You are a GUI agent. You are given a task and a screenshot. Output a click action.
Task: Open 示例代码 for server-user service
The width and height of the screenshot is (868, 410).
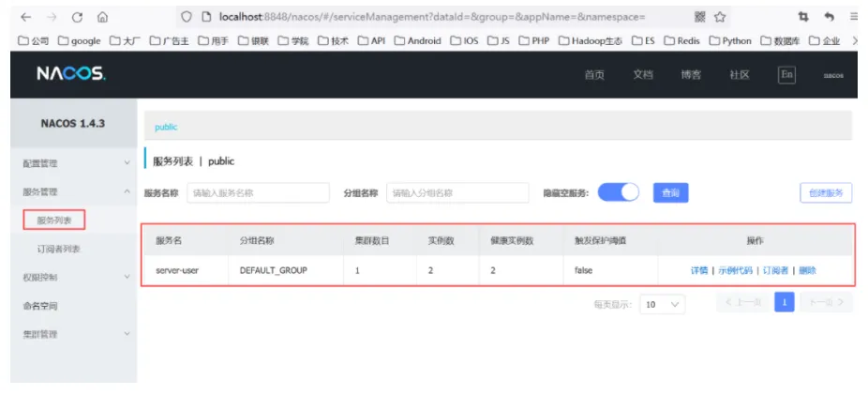[735, 270]
